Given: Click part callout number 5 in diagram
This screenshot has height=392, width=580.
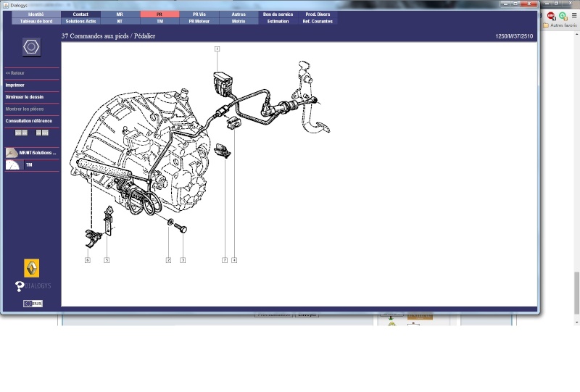Looking at the screenshot, I should [107, 260].
